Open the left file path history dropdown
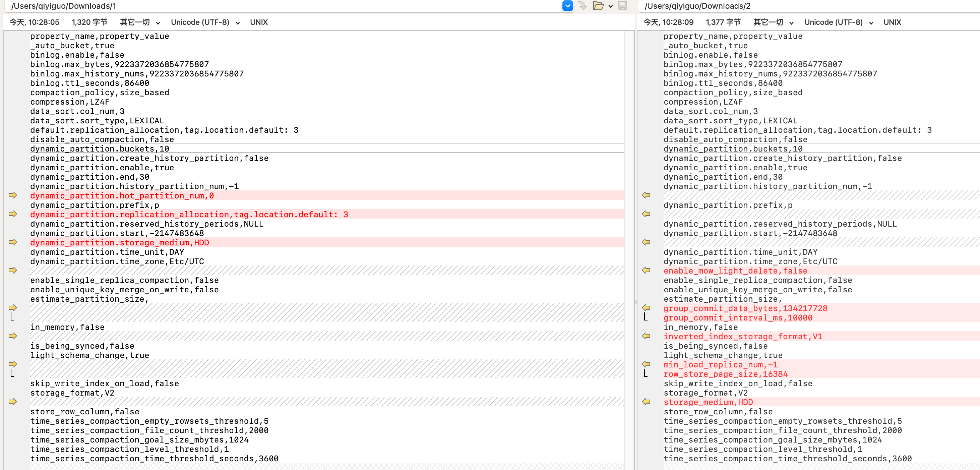980x470 pixels. click(x=567, y=6)
